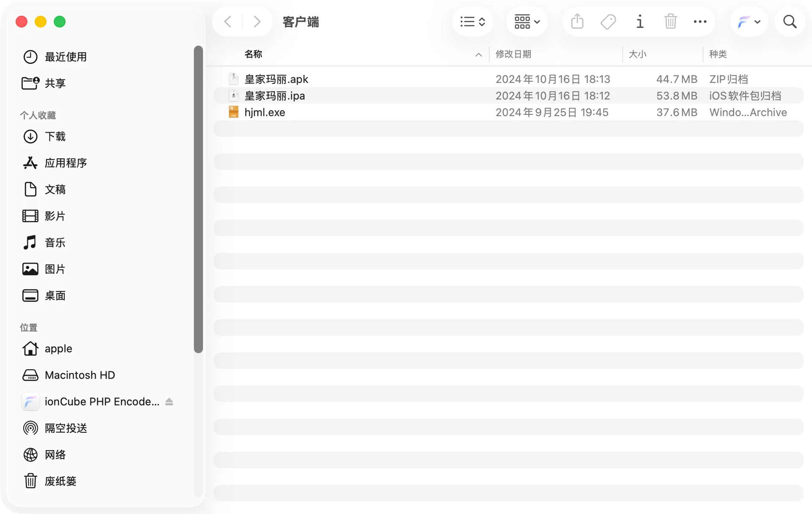Click the Edit Tags icon
This screenshot has height=514, width=812.
click(x=608, y=22)
